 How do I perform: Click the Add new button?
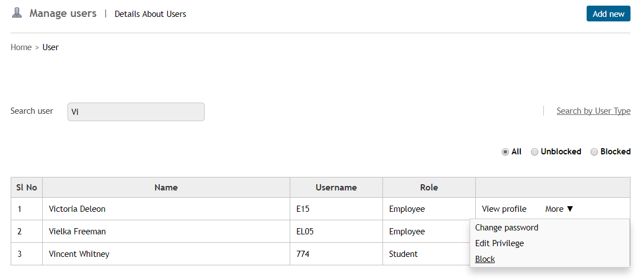[x=608, y=14]
